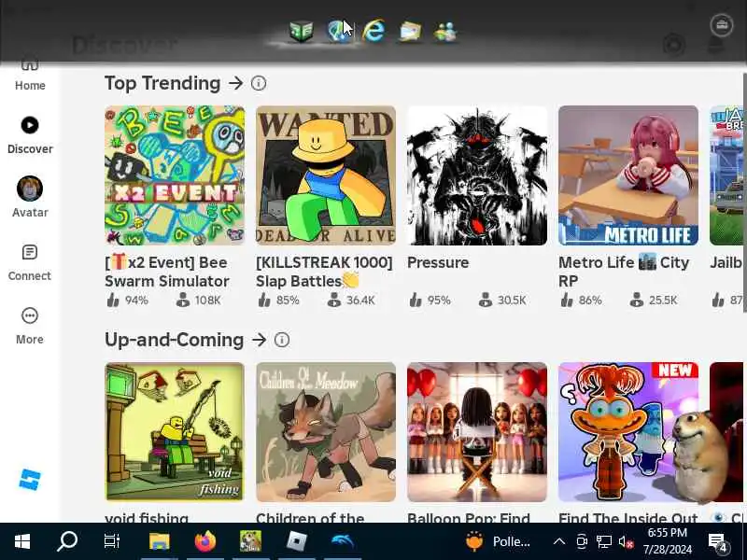This screenshot has width=747, height=560.
Task: Click the network tray icon
Action: 604,541
